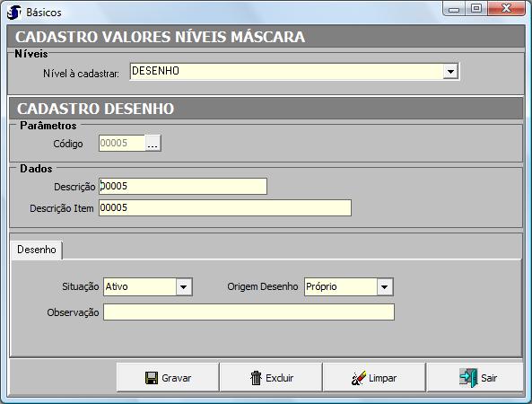
Task: Click the Gravar button label
Action: coord(177,378)
